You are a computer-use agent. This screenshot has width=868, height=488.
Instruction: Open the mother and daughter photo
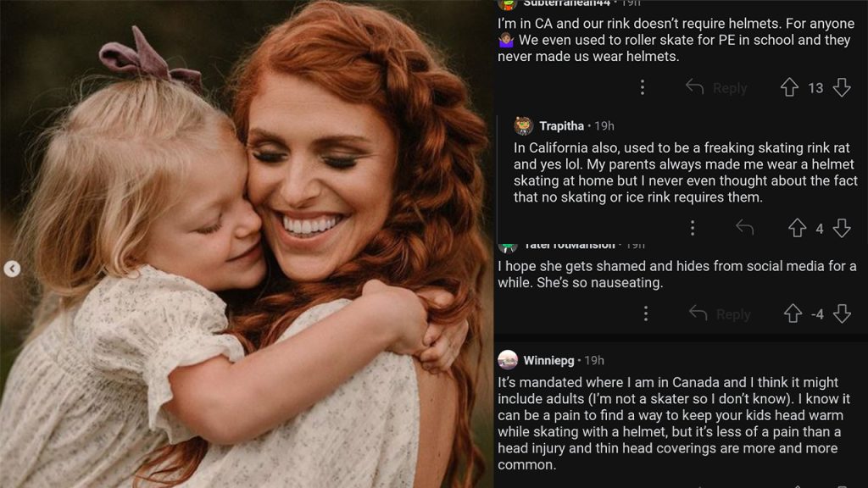[246, 244]
